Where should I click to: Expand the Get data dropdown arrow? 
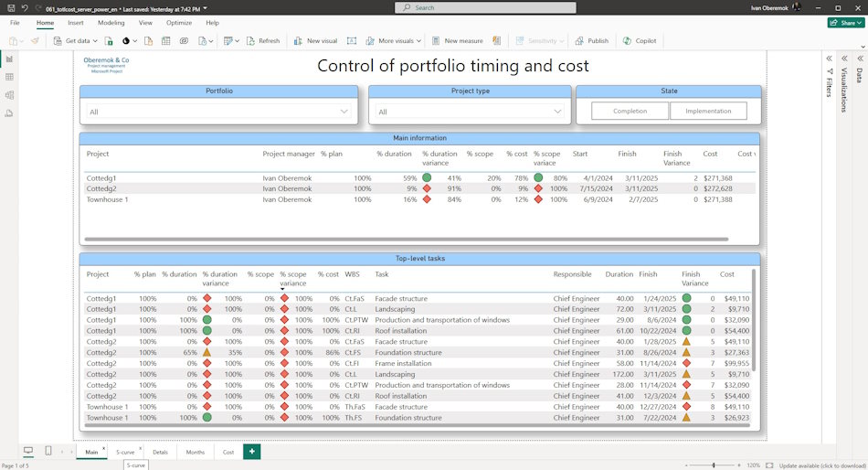click(95, 41)
